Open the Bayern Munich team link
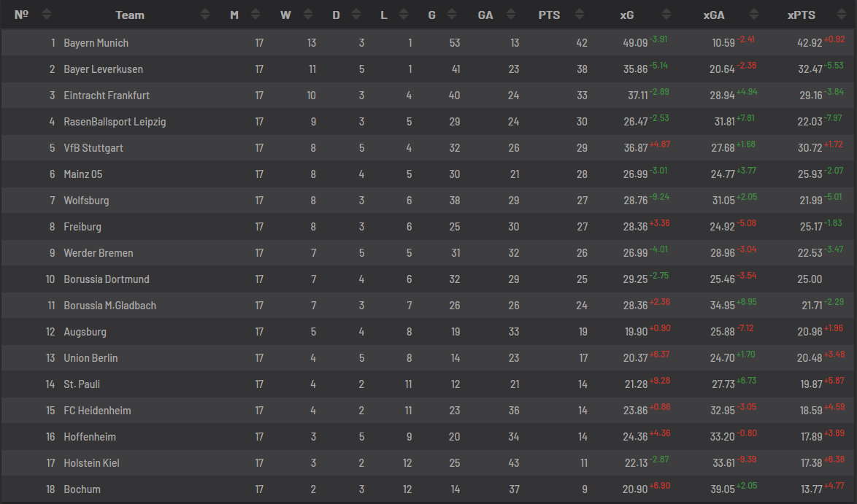Screen dimensions: 857x504 pos(96,42)
